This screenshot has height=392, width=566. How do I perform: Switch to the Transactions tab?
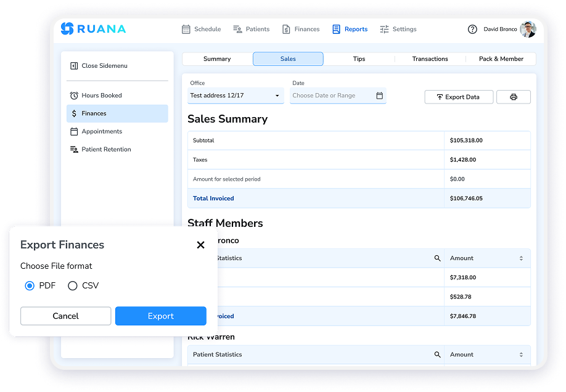tap(430, 59)
